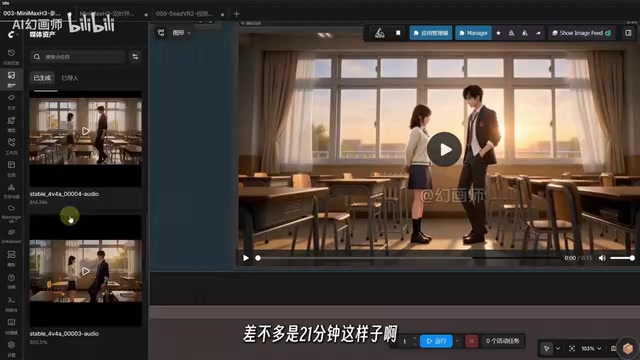Image resolution: width=640 pixels, height=360 pixels.
Task: Open the console terminal sidebar icon
Action: pyautogui.click(x=11, y=300)
